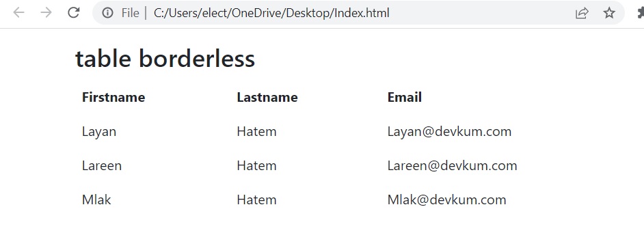Select the Email column header
The height and width of the screenshot is (248, 644).
[405, 97]
